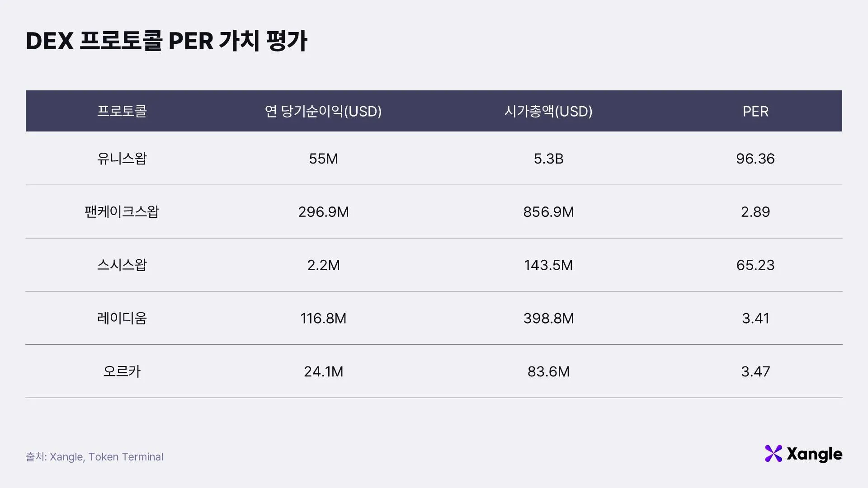The image size is (868, 488).
Task: Select the 시가총액(USD) column header
Action: click(x=548, y=111)
